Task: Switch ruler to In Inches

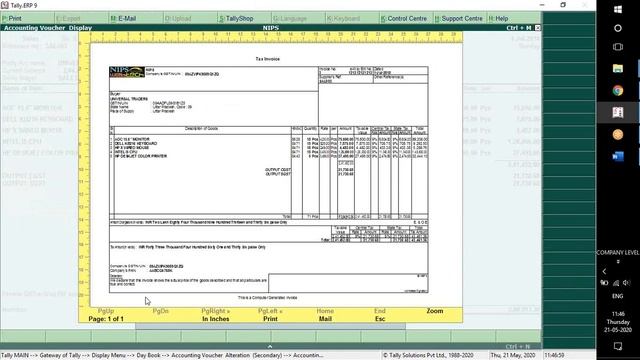Action: 216,319
